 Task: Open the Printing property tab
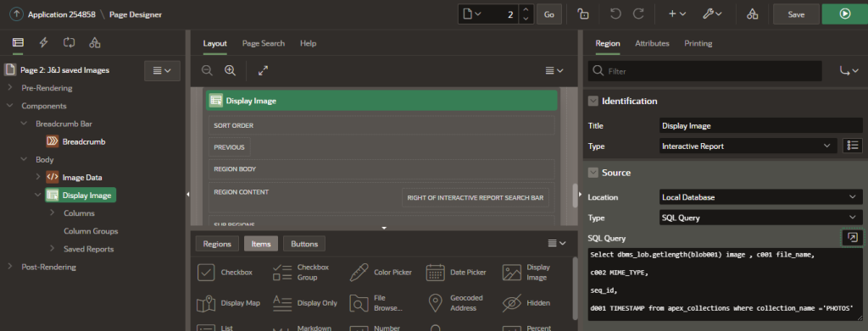coord(698,43)
